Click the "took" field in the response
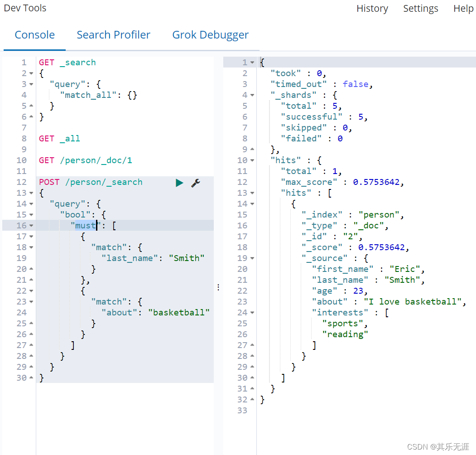Image resolution: width=476 pixels, height=455 pixels. click(286, 73)
